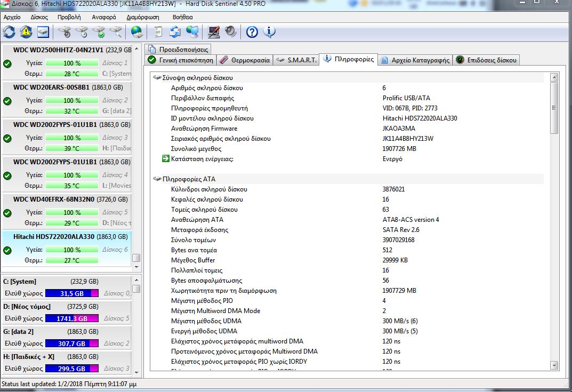Image resolution: width=572 pixels, height=392 pixels.
Task: Open the text report document icon
Action: click(158, 32)
